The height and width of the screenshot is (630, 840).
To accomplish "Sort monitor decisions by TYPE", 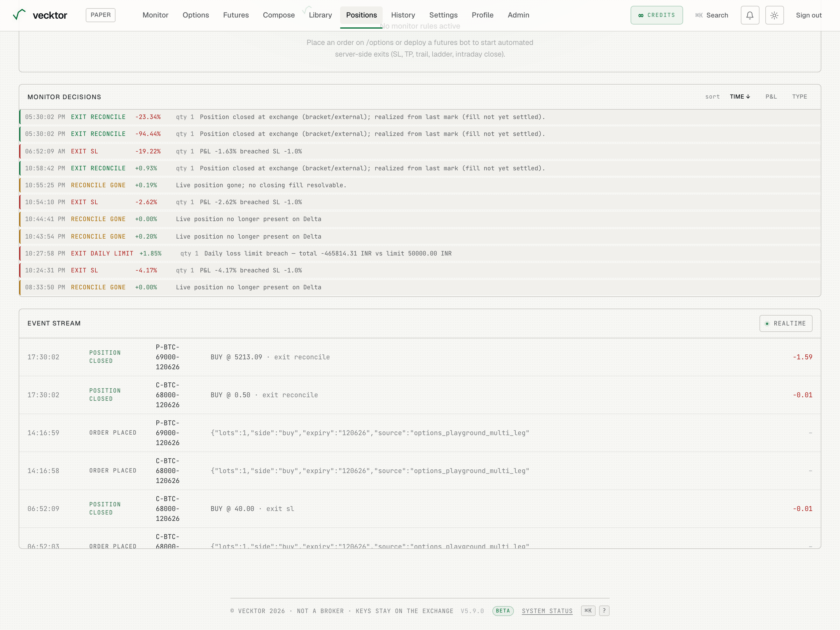I will [799, 97].
